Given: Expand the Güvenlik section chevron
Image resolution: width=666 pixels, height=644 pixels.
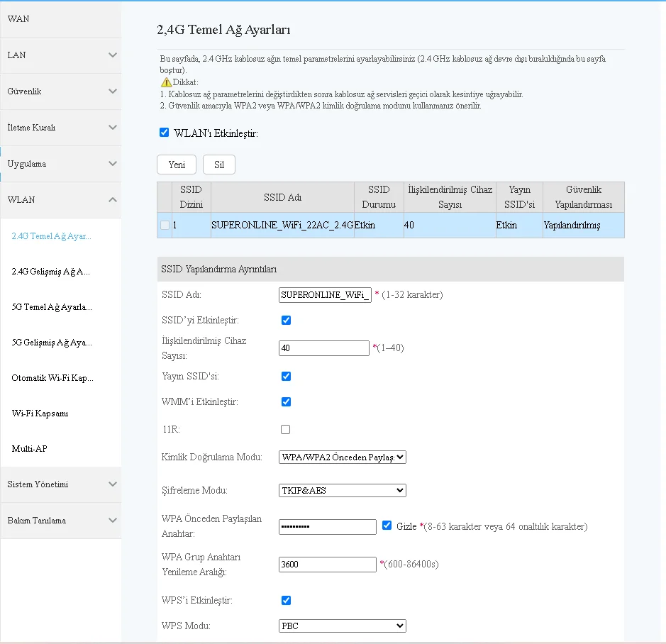Looking at the screenshot, I should click(113, 91).
